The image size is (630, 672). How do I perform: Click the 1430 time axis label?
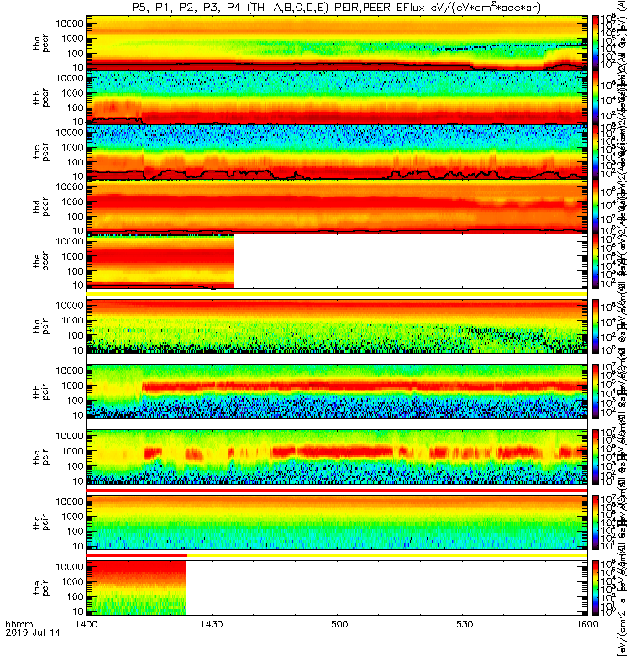point(212,624)
